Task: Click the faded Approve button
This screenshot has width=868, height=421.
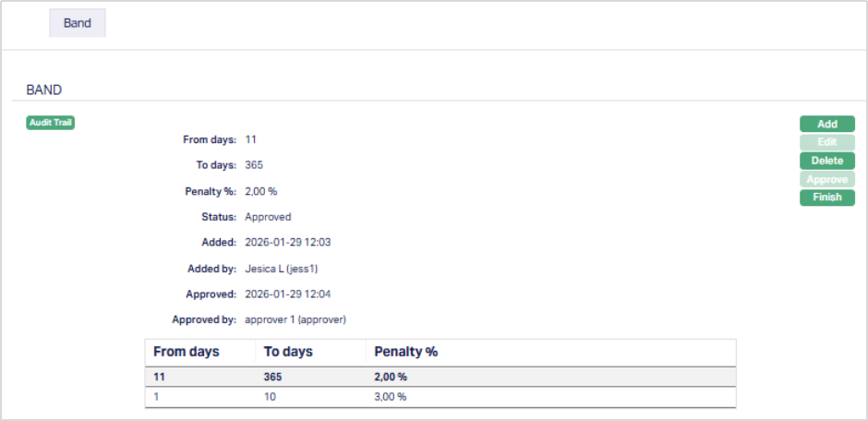Action: coord(826,179)
